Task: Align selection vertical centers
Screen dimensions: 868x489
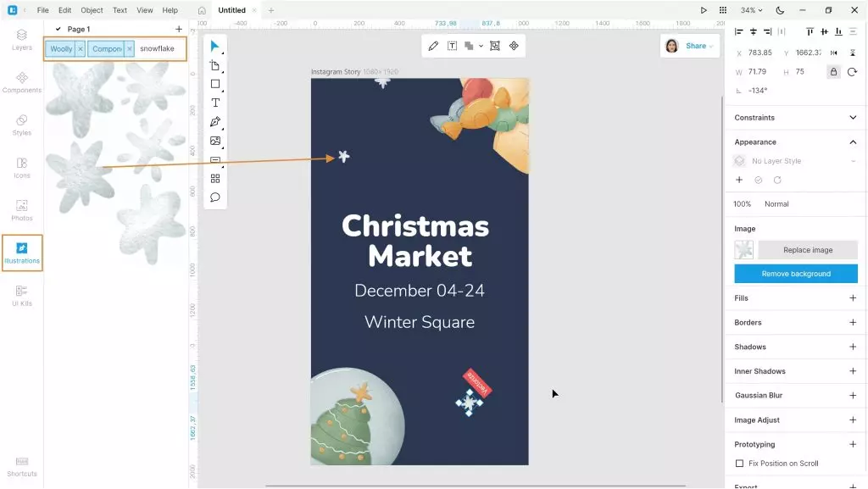Action: click(x=824, y=31)
